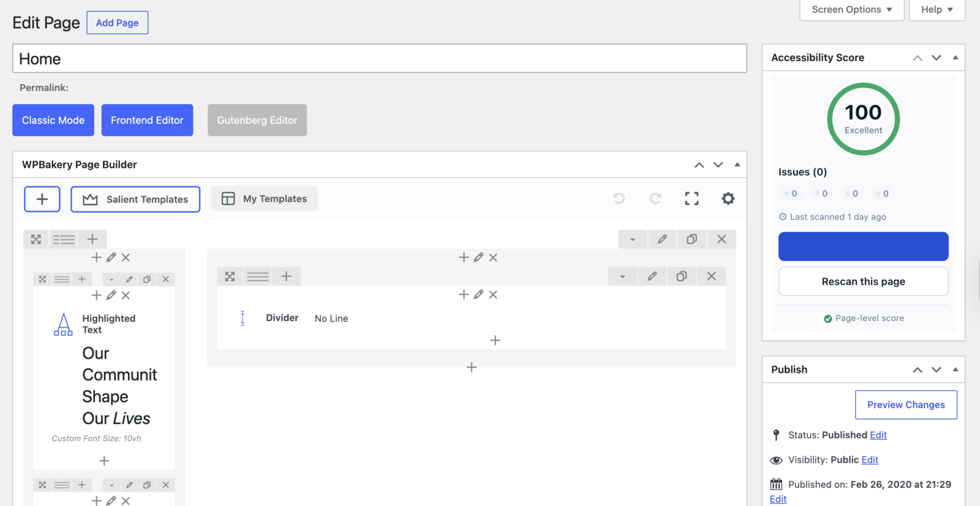Collapse the Accessibility Score panel
This screenshot has width=980, height=506.
coord(956,58)
